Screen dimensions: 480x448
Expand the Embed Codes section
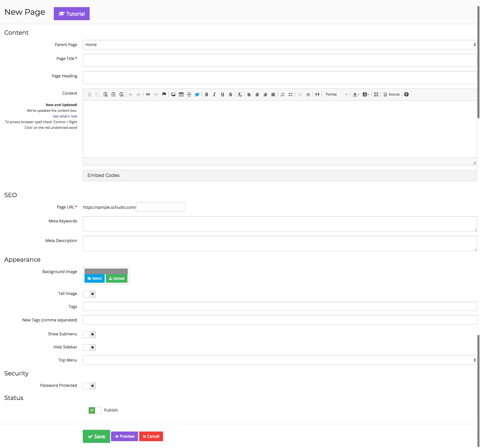pyautogui.click(x=103, y=175)
